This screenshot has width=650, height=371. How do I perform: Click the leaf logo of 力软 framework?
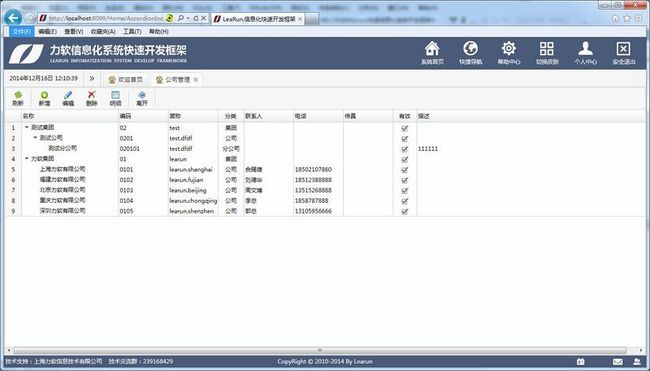click(x=26, y=54)
